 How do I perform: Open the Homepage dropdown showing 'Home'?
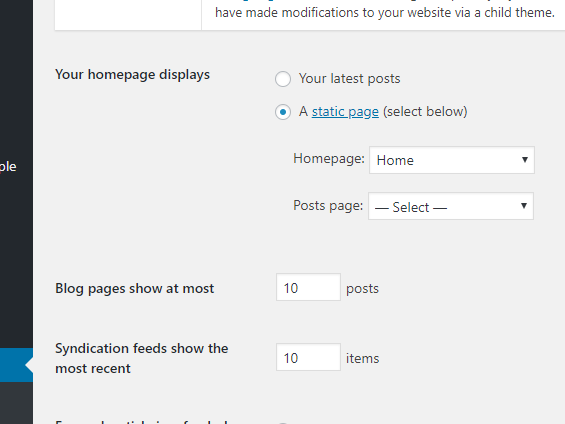[451, 160]
